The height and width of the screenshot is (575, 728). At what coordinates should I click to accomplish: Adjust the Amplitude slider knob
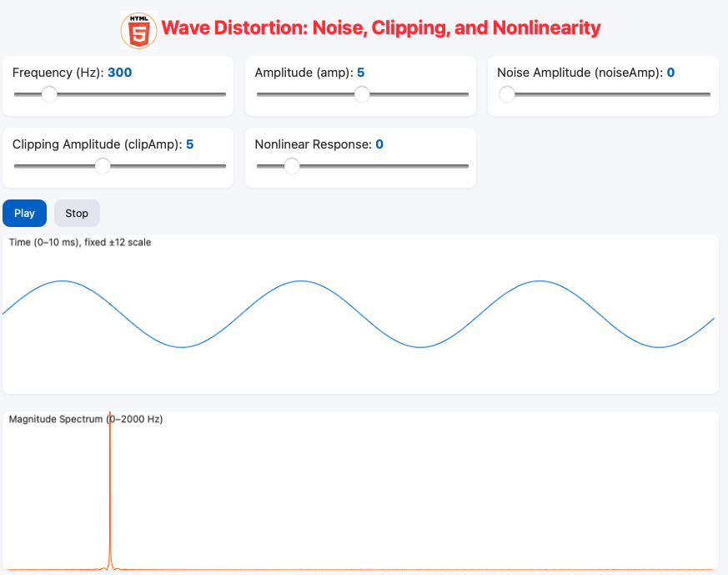click(360, 94)
